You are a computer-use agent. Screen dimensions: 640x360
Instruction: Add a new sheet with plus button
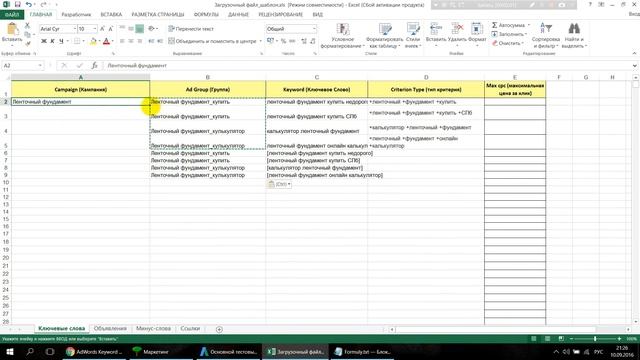tap(219, 329)
